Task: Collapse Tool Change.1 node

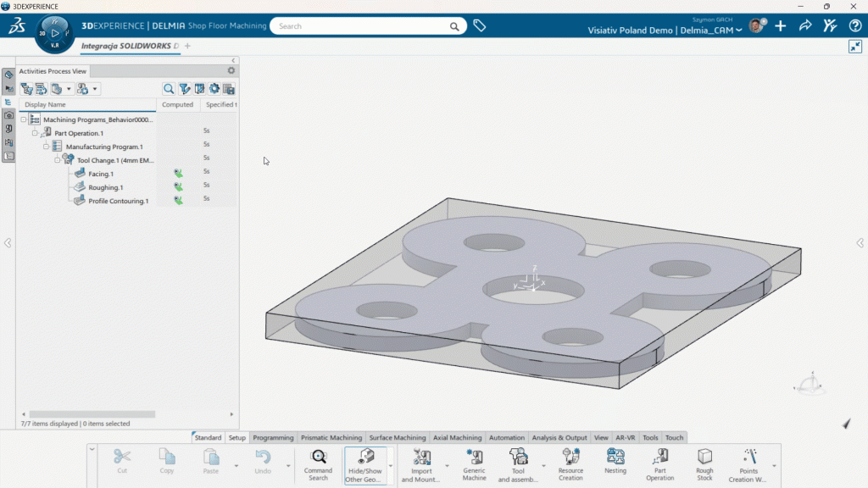Action: (x=57, y=160)
